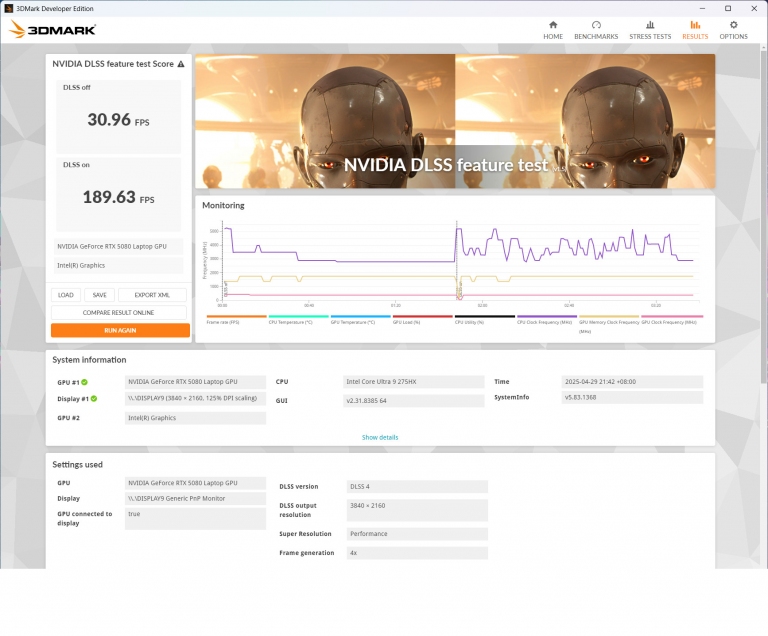Click the NVIDIA DLSS feature test banner
This screenshot has width=768, height=636.
[x=455, y=121]
